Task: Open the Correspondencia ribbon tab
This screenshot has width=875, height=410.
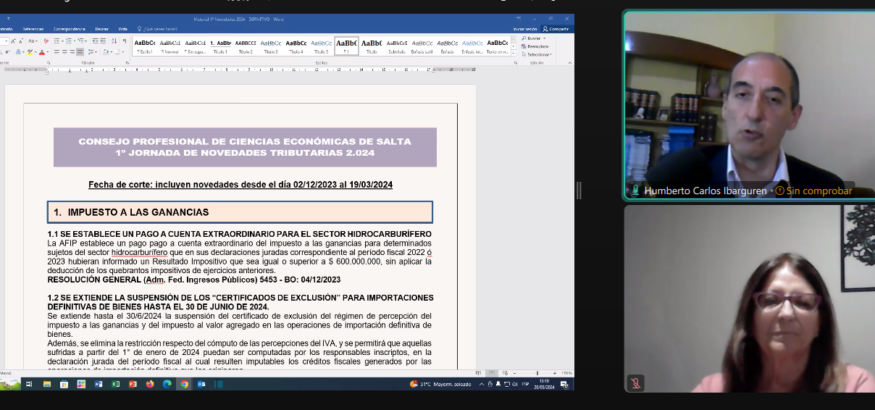Action: 69,29
